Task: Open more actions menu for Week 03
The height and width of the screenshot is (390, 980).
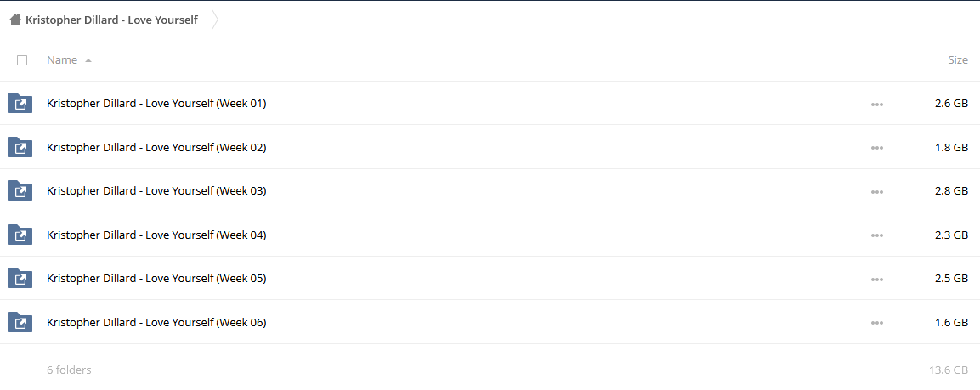Action: [877, 192]
